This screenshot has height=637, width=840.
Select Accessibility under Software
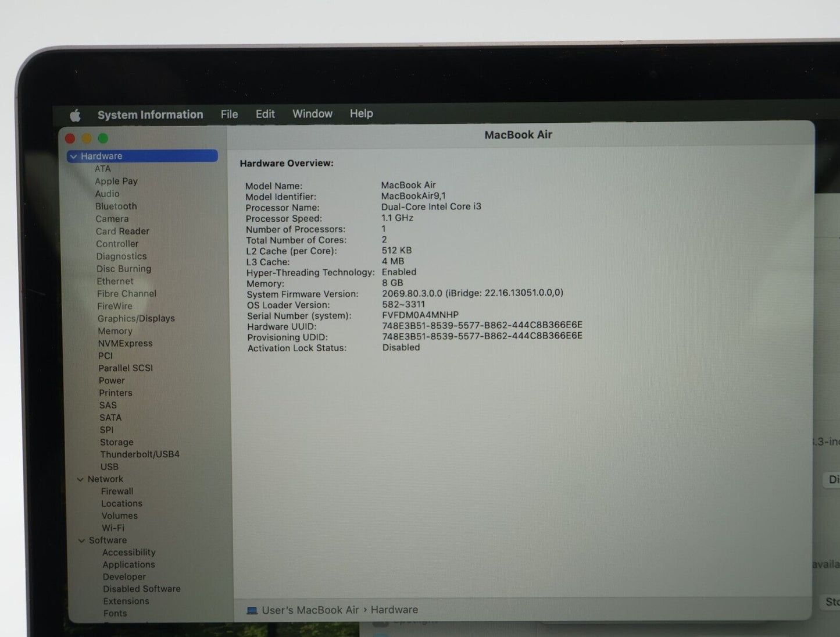129,552
